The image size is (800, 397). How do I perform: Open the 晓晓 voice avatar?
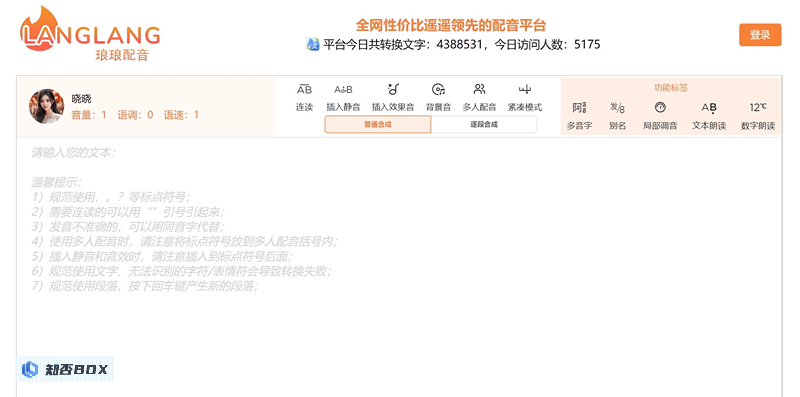point(46,106)
